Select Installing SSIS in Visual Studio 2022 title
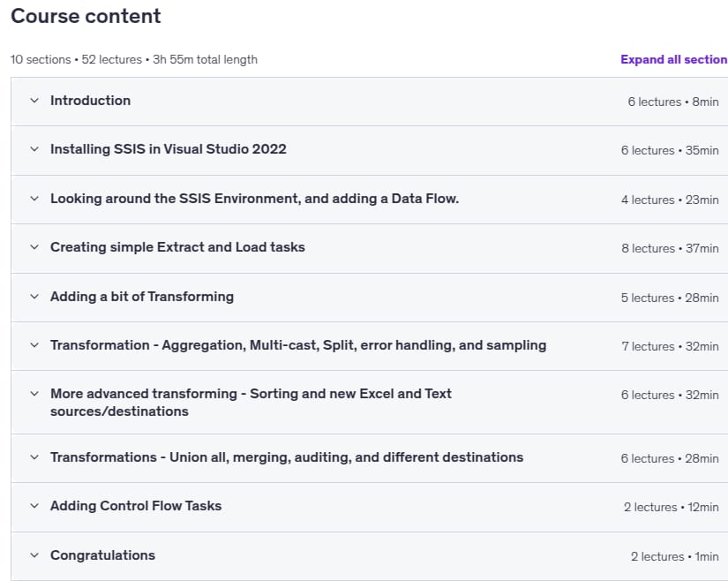728x581 pixels. click(169, 149)
